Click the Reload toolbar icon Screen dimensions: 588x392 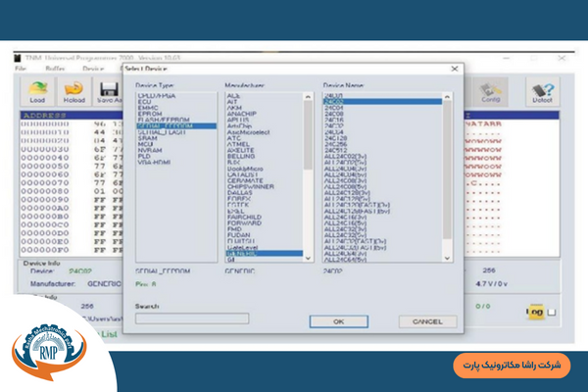tap(72, 91)
